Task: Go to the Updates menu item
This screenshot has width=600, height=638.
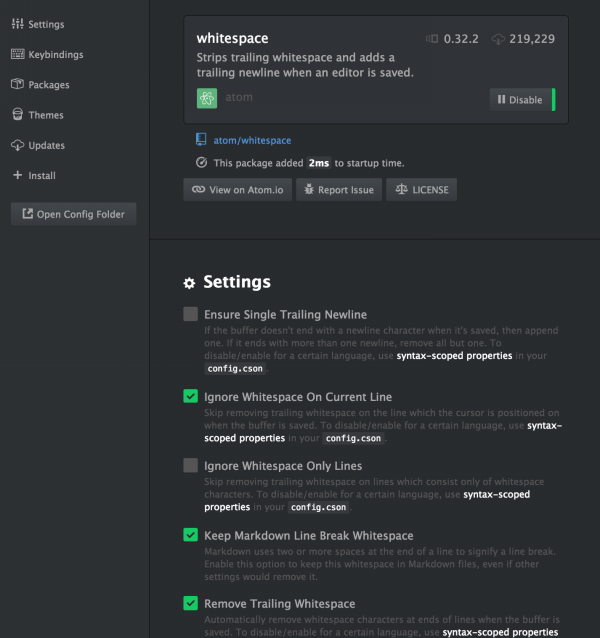Action: (x=46, y=145)
